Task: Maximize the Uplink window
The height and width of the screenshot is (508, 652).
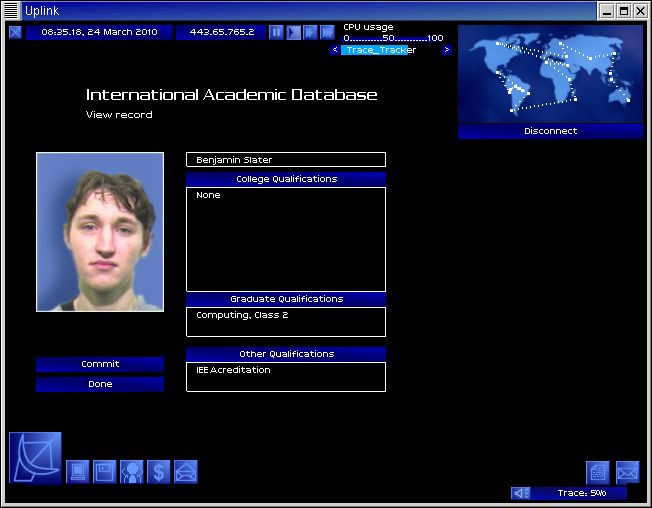Action: [623, 11]
